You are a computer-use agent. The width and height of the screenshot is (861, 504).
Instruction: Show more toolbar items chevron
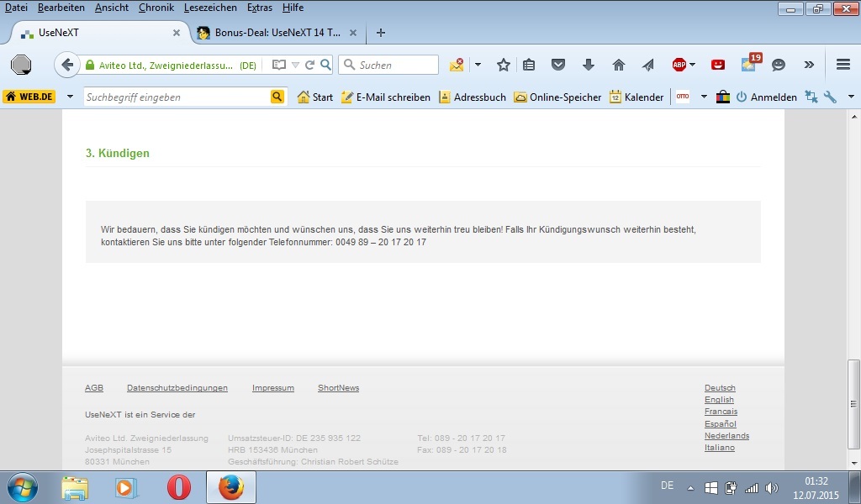tap(809, 65)
